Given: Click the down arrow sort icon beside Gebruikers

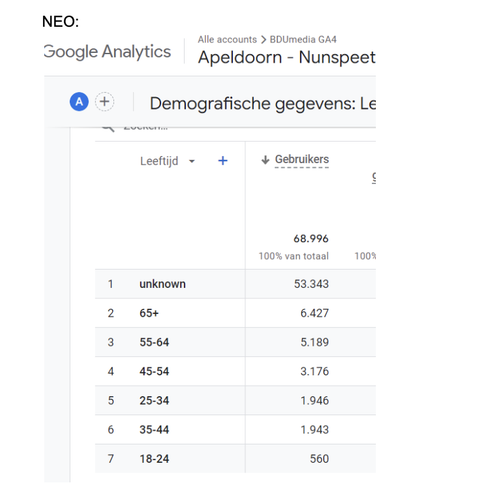Looking at the screenshot, I should point(265,160).
